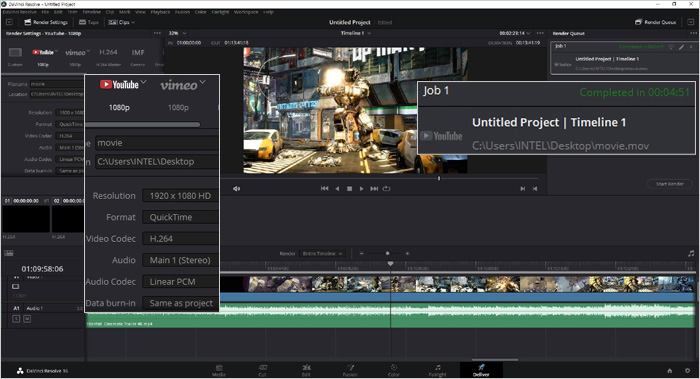700x379 pixels.
Task: Open the Resolution dropdown in render settings
Action: [x=180, y=196]
